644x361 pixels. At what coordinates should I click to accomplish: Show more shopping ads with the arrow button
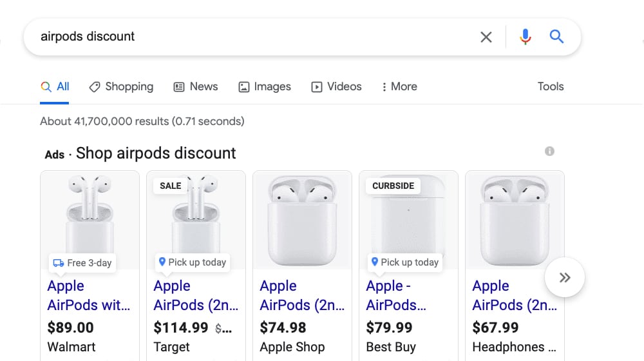click(565, 278)
